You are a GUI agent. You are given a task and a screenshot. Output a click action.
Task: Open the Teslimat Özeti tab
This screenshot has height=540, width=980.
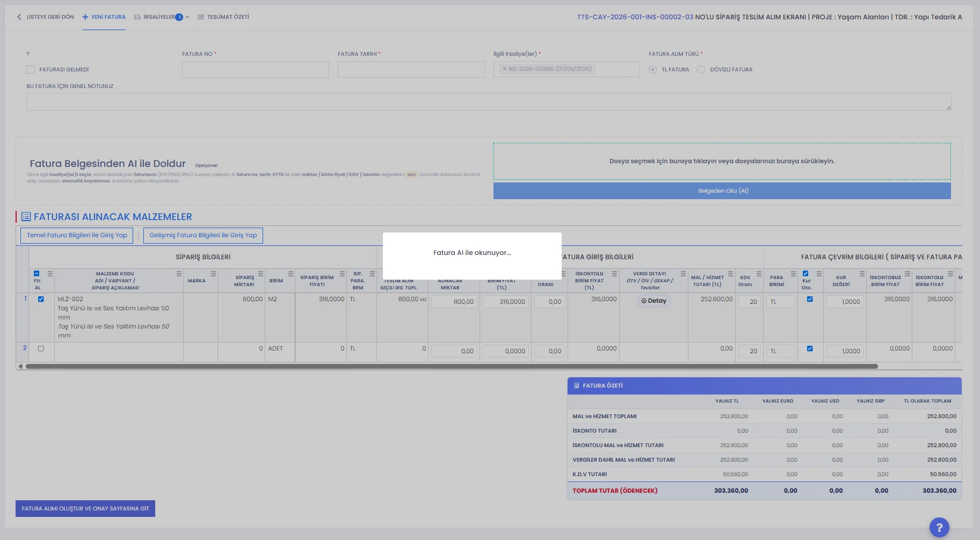point(223,17)
